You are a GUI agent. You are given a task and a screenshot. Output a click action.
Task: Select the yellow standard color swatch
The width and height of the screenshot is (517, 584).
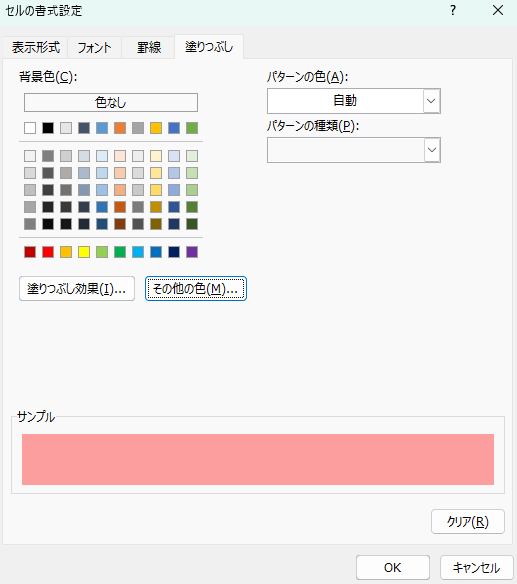(84, 252)
